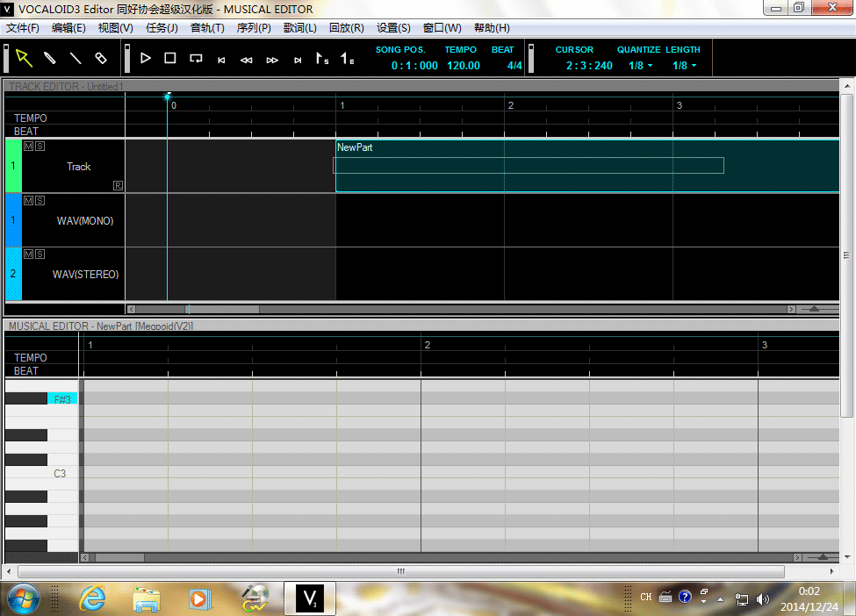This screenshot has height=616, width=856.
Task: Click the musical editor scroll right arrow
Action: 797,557
